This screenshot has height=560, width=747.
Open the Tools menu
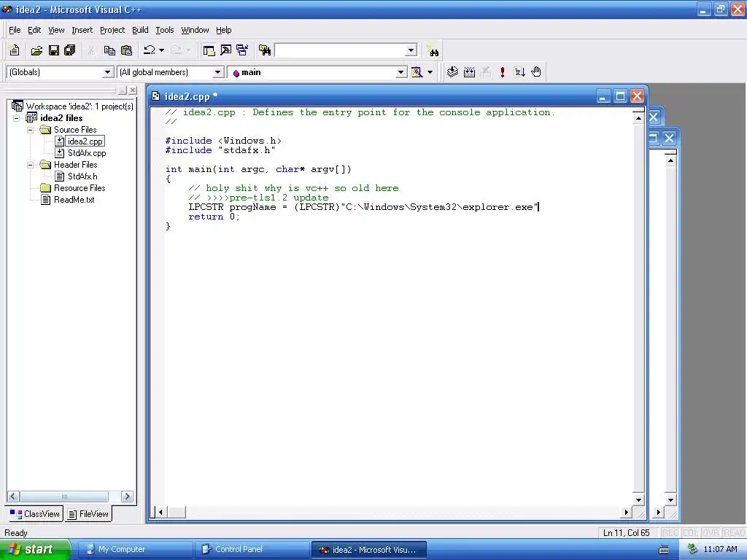coord(165,30)
